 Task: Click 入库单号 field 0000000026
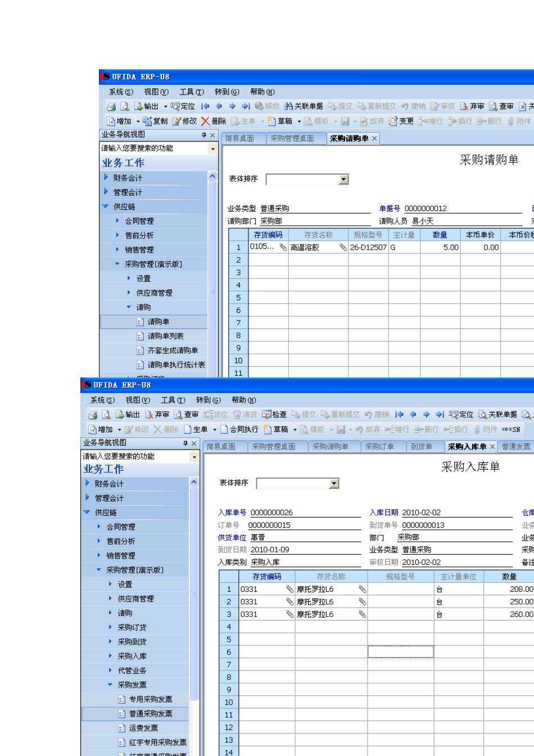[305, 512]
